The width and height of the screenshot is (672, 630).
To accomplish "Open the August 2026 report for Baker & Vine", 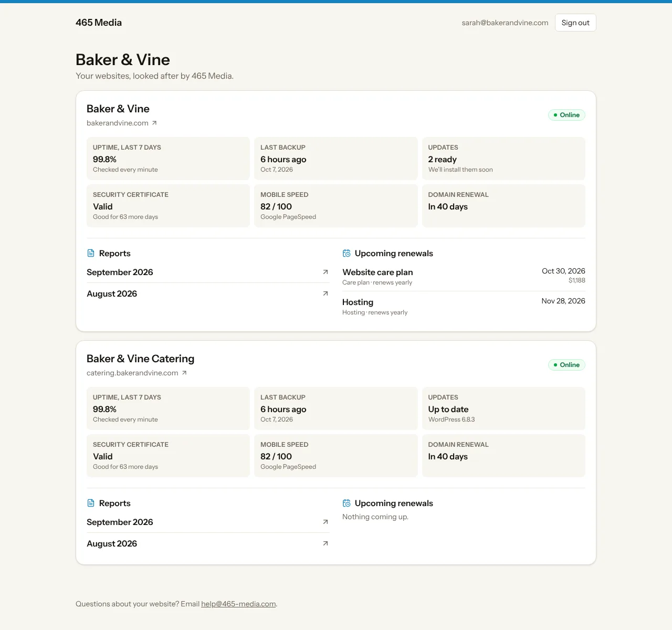I will [x=208, y=293].
